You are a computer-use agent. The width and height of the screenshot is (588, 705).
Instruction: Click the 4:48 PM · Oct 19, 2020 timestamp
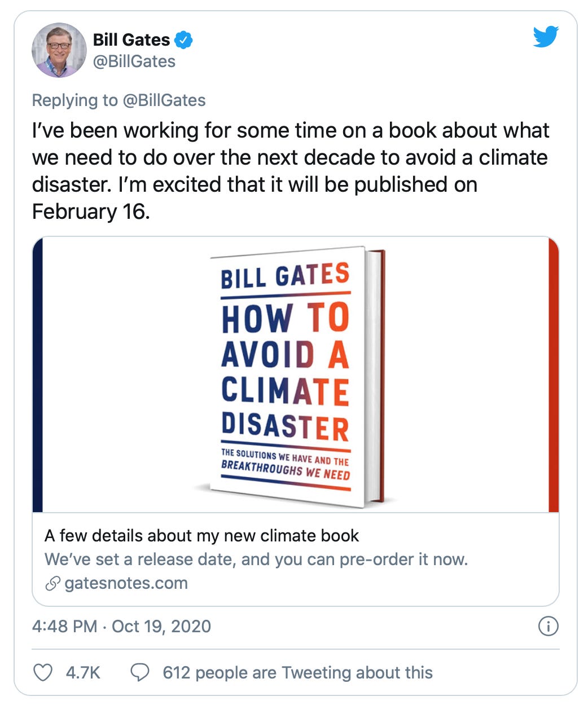pyautogui.click(x=121, y=626)
